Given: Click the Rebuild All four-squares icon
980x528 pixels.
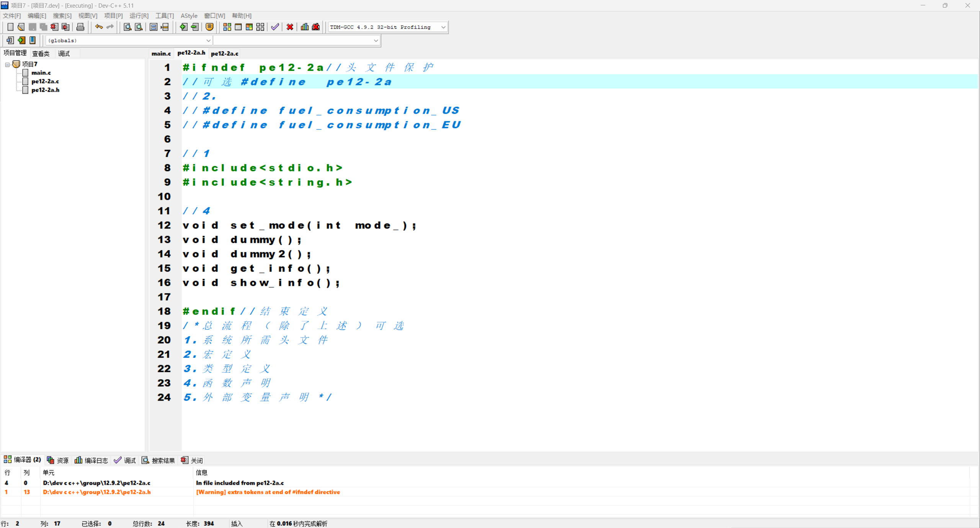Looking at the screenshot, I should coord(260,27).
